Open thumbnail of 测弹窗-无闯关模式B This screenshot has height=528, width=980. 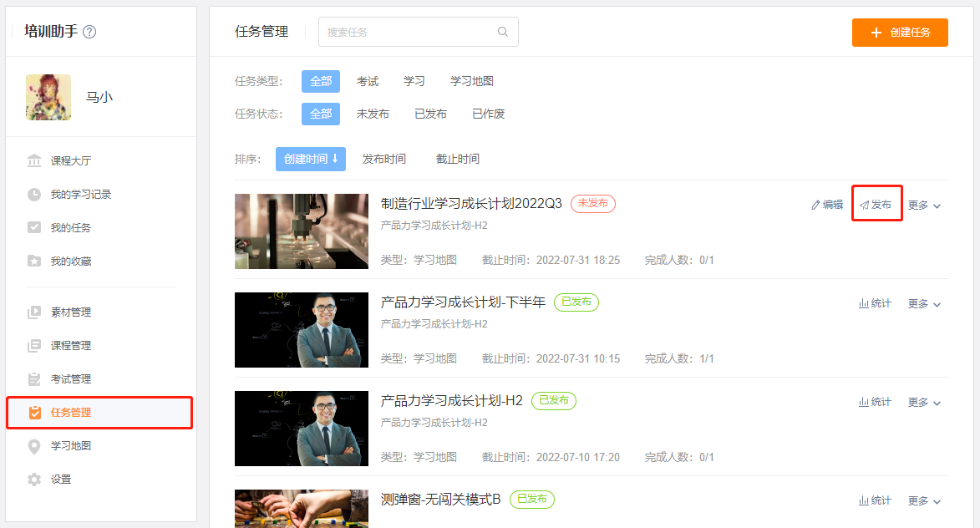pos(302,509)
